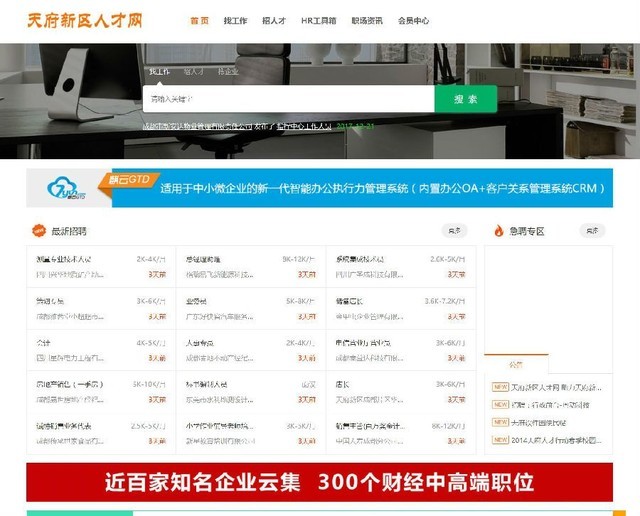Open the 会计 job listing
Viewport: 640px width, 516px height.
[x=43, y=342]
